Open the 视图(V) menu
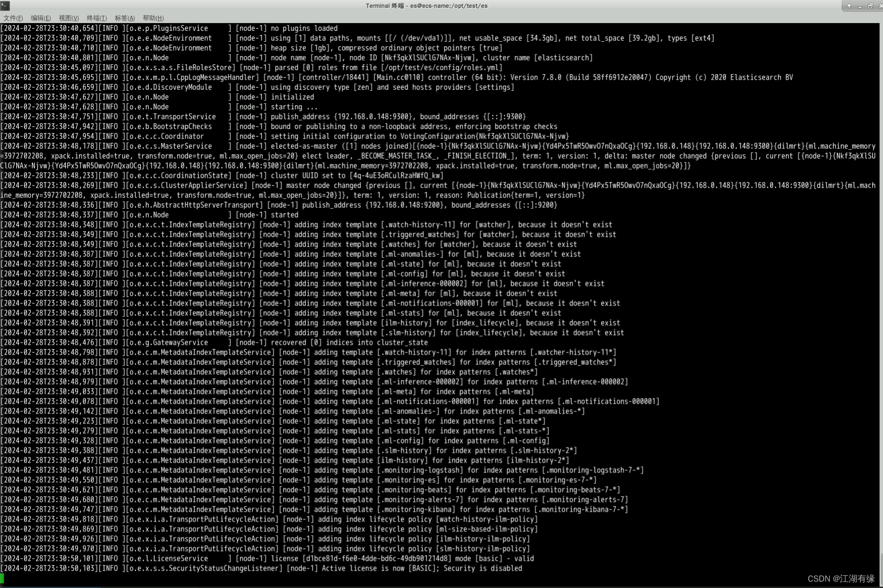This screenshot has width=883, height=588. [x=69, y=18]
